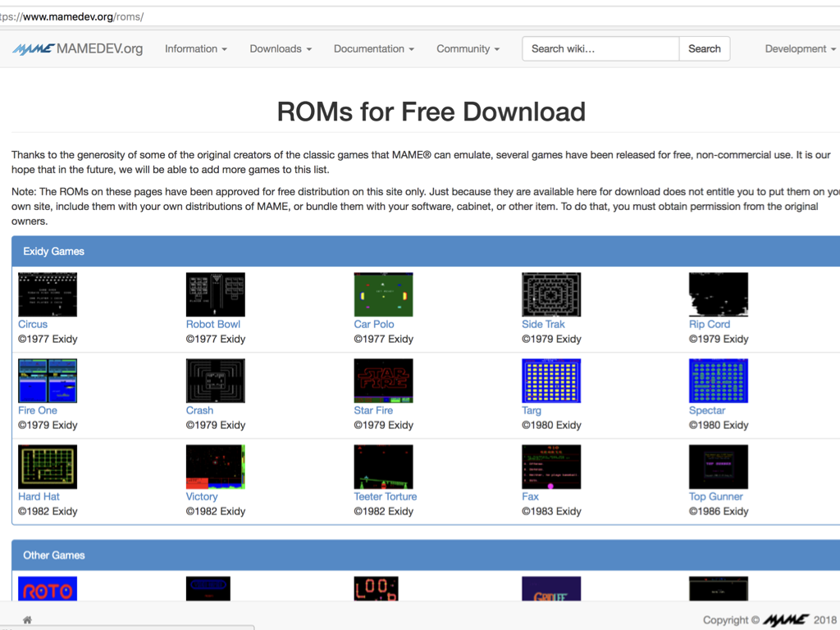The width and height of the screenshot is (840, 630).
Task: Open the Star Fire game thumbnail
Action: point(384,381)
